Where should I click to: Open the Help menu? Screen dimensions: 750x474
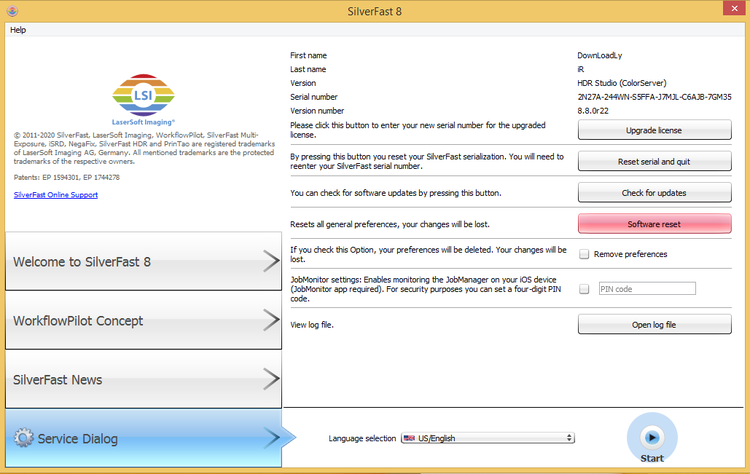pyautogui.click(x=18, y=30)
